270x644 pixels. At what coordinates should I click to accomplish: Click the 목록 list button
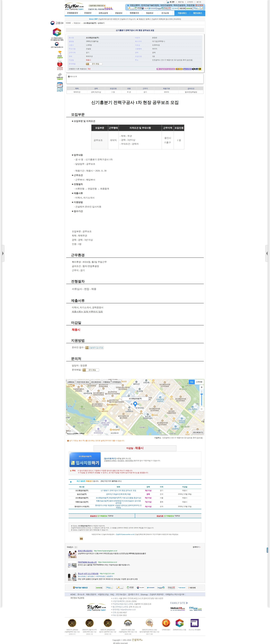pos(81,539)
